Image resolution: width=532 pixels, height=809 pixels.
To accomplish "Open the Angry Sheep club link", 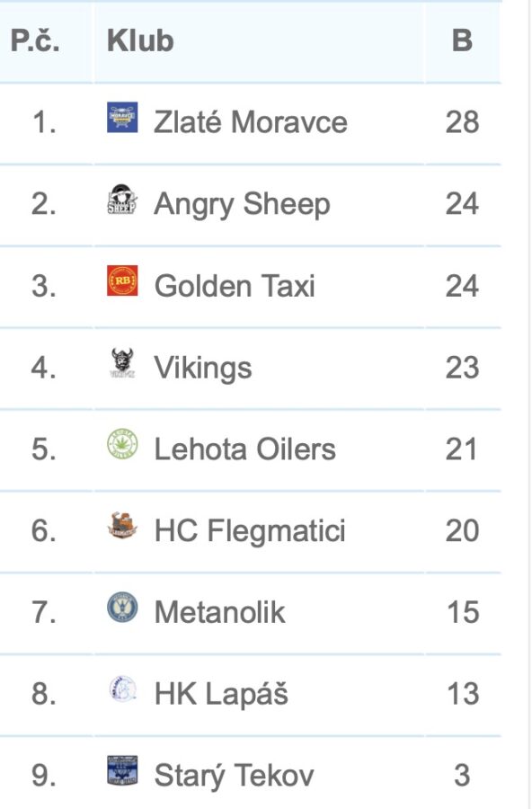I will pos(242,205).
